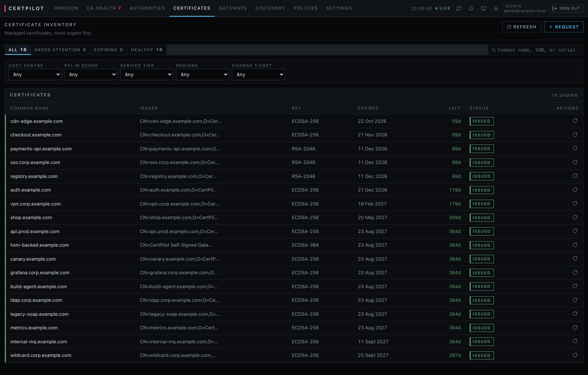This screenshot has height=375, width=588.
Task: Open the notifications bell
Action: (x=471, y=8)
